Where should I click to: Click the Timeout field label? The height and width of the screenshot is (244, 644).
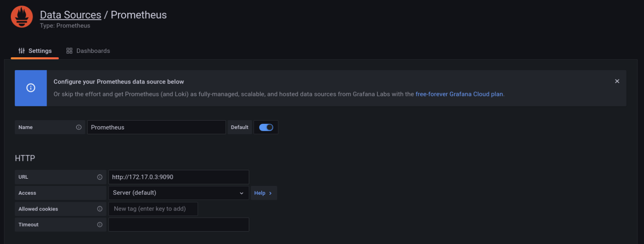29,225
